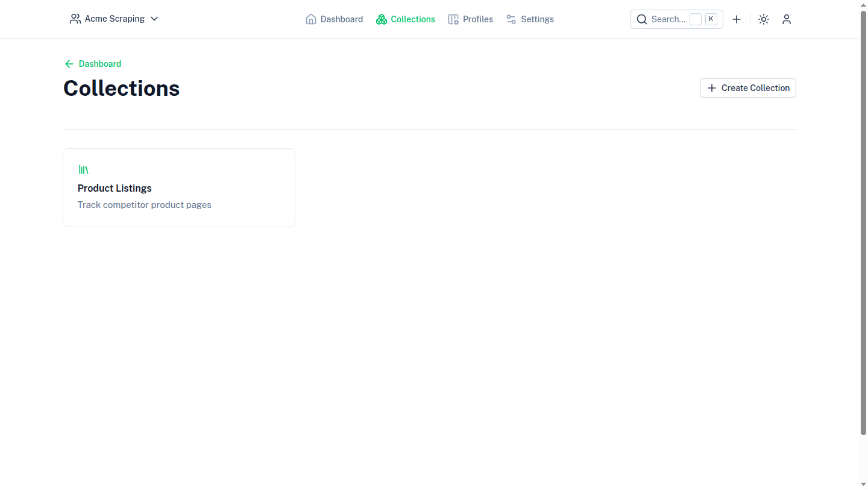Click the plus icon in top bar
This screenshot has width=868, height=490.
(x=737, y=19)
